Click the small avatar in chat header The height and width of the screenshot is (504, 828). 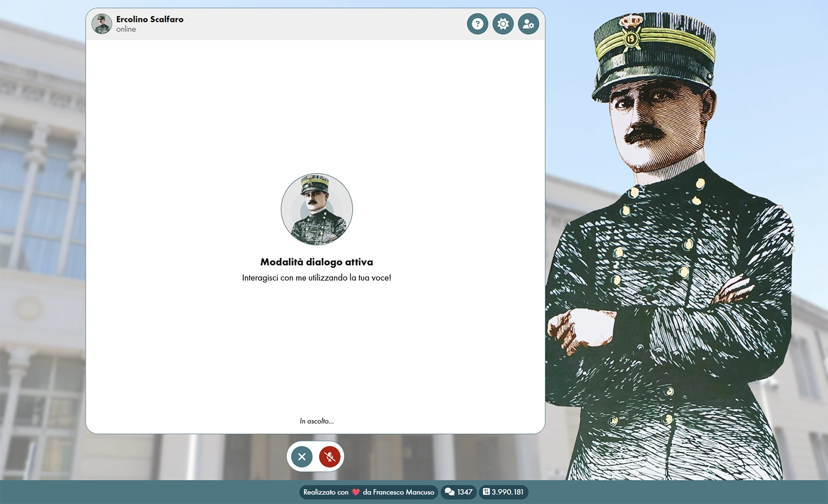coord(102,24)
